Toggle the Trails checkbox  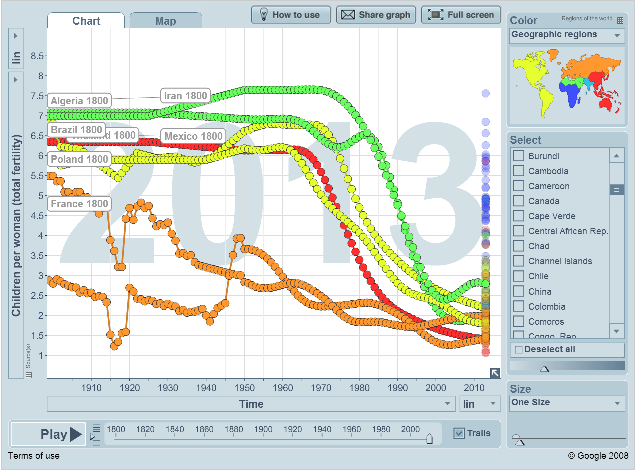coord(459,433)
